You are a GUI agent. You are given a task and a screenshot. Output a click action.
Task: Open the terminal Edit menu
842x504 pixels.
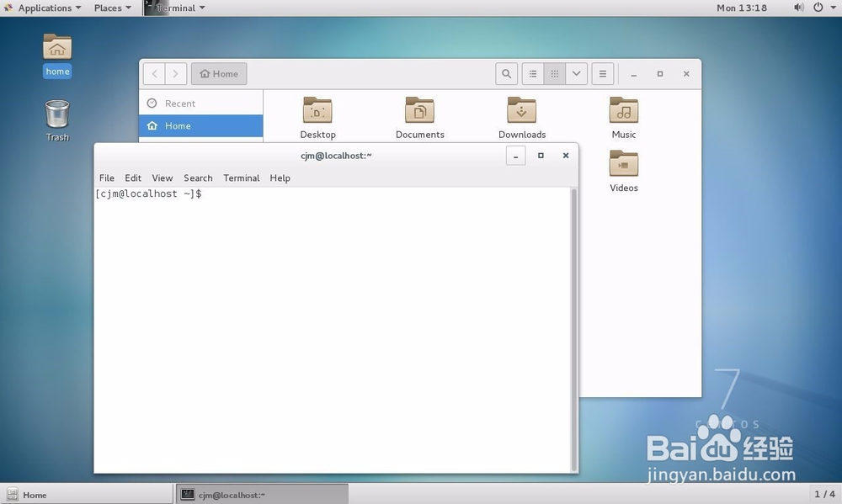[x=133, y=178]
